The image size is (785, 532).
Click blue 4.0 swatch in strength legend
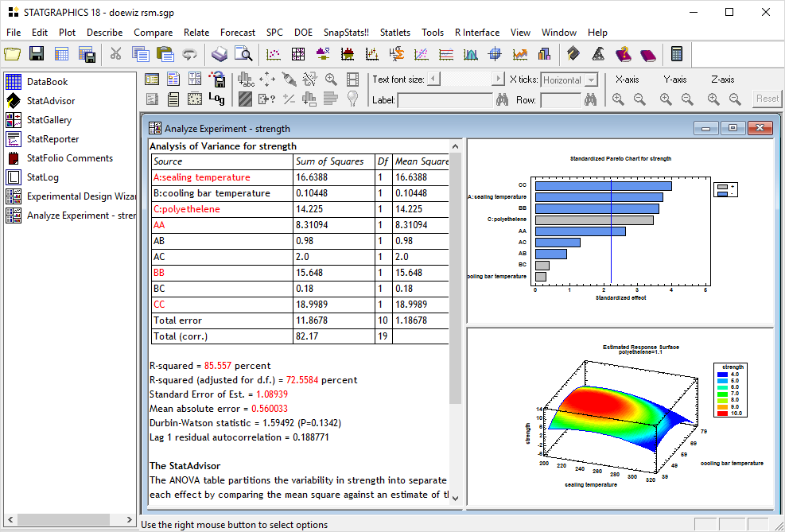(x=722, y=375)
